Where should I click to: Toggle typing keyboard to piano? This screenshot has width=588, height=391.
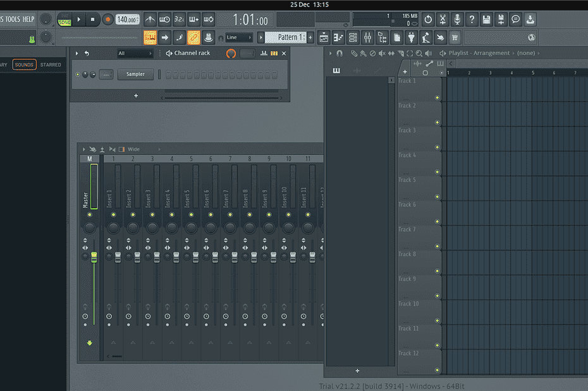[x=150, y=37]
